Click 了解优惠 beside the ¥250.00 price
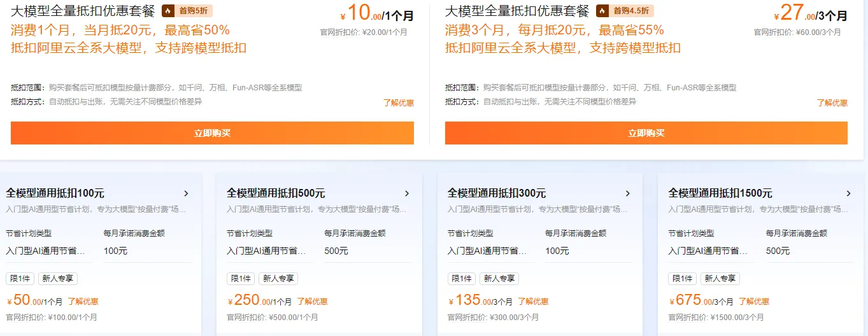Screen dimensions: 868x336 coord(312,302)
